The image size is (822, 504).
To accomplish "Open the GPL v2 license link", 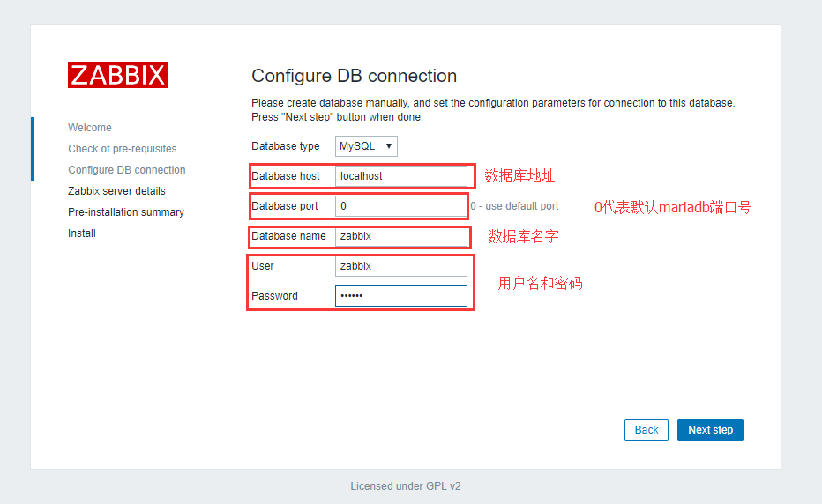I will pos(444,486).
